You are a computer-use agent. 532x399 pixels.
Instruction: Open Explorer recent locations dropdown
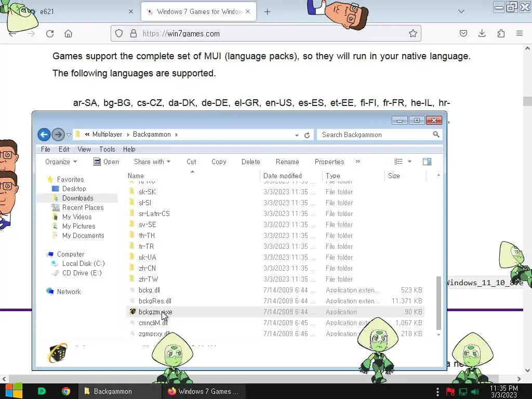coord(69,135)
